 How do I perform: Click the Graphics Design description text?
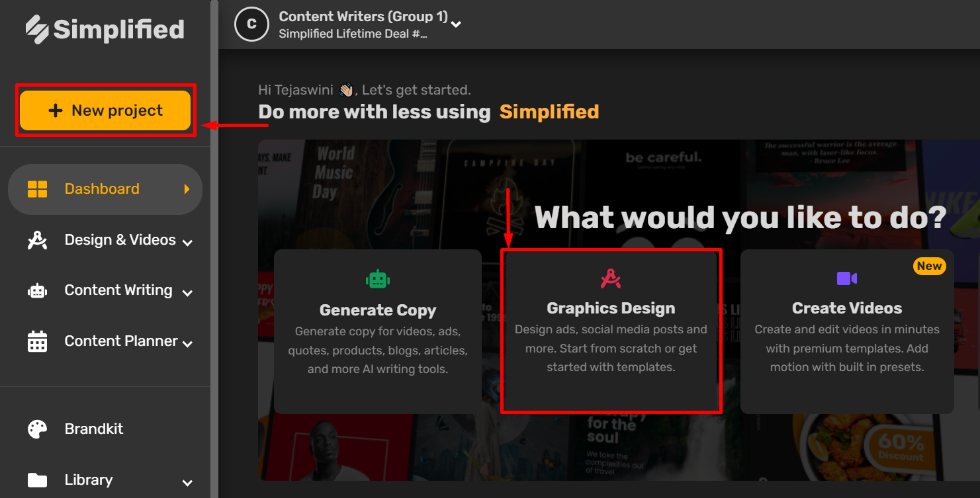611,348
